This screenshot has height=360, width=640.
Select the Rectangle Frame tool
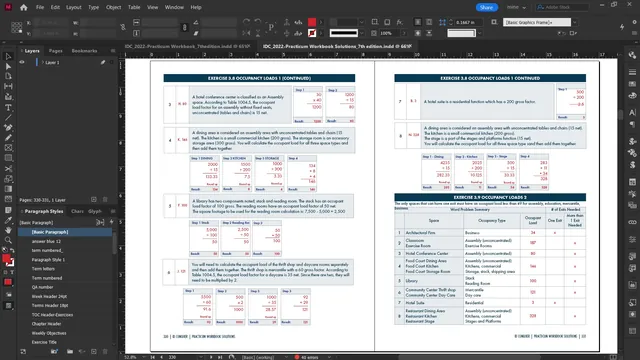click(x=8, y=148)
